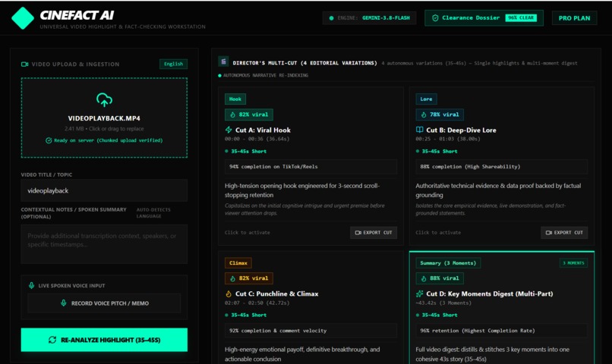Click 96% retention (Highest Completion Rate) stat
The width and height of the screenshot is (612, 364).
(502, 331)
